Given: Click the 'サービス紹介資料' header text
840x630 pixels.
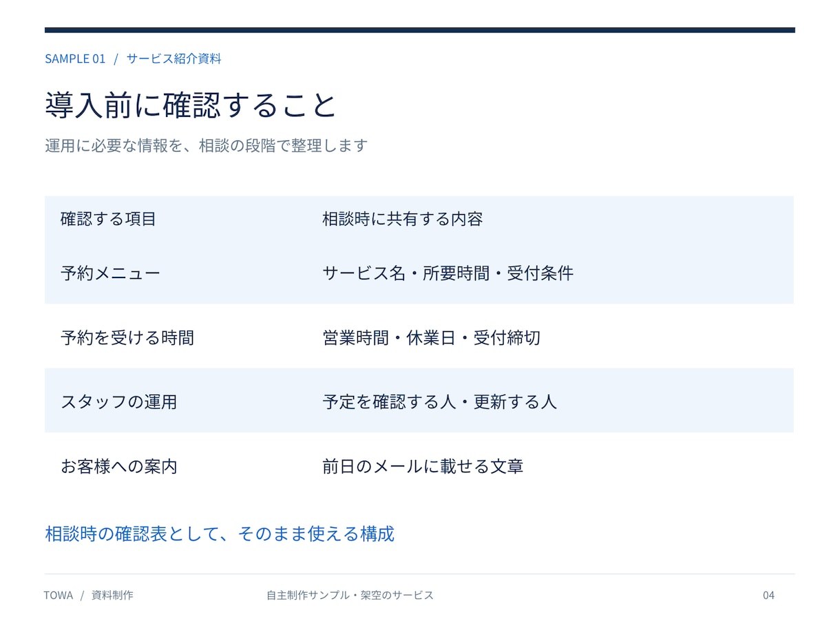Looking at the screenshot, I should (x=174, y=59).
